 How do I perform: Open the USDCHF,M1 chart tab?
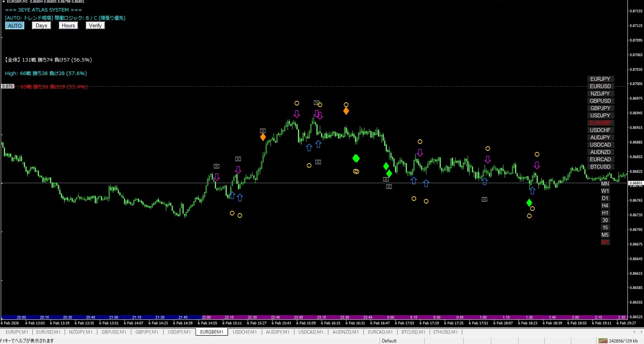[x=244, y=332]
